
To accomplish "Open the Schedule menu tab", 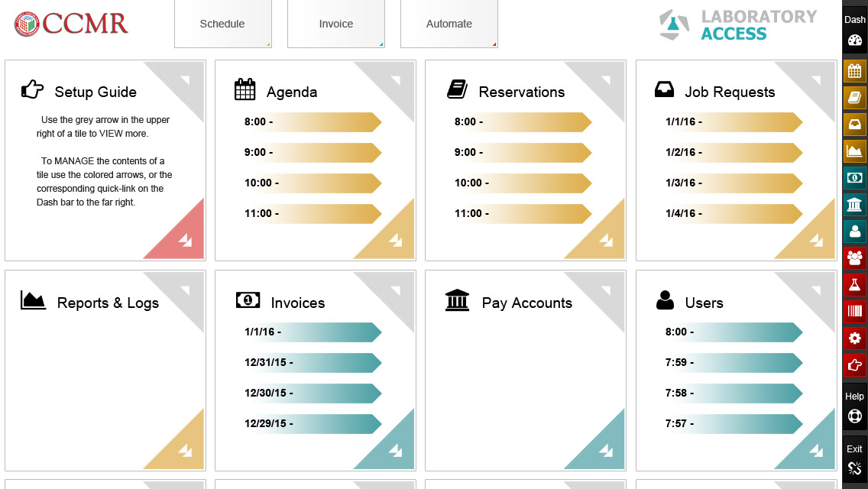I will point(222,24).
